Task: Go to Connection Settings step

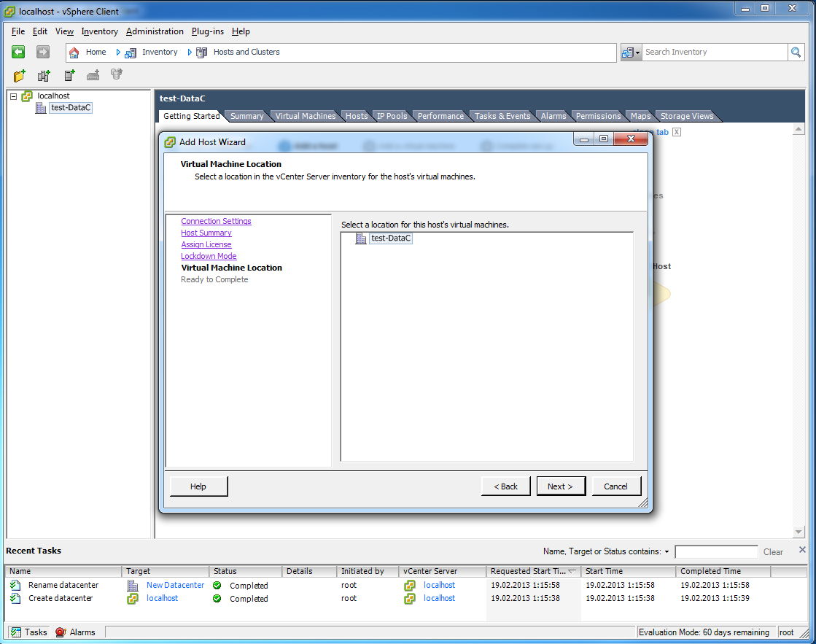Action: click(216, 221)
